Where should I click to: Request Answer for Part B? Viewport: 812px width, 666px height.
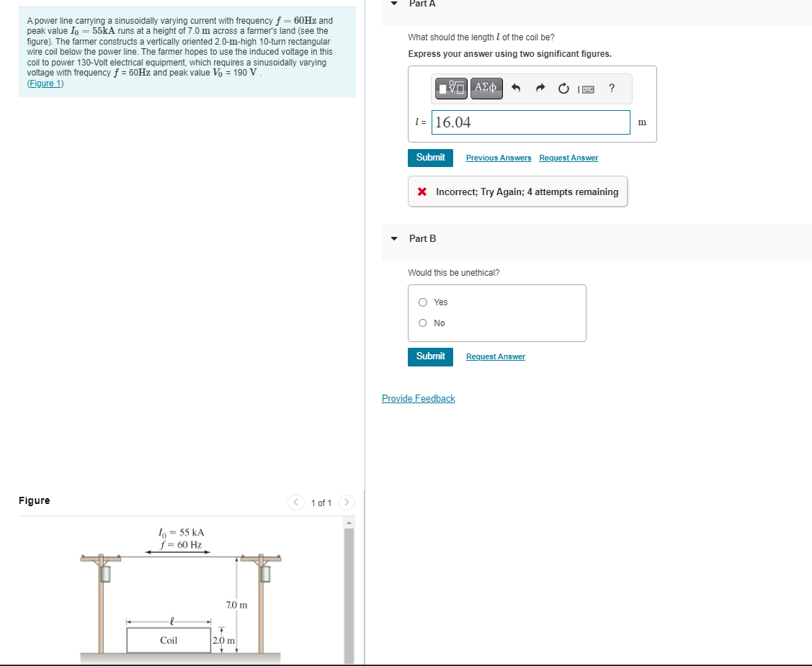tap(496, 356)
